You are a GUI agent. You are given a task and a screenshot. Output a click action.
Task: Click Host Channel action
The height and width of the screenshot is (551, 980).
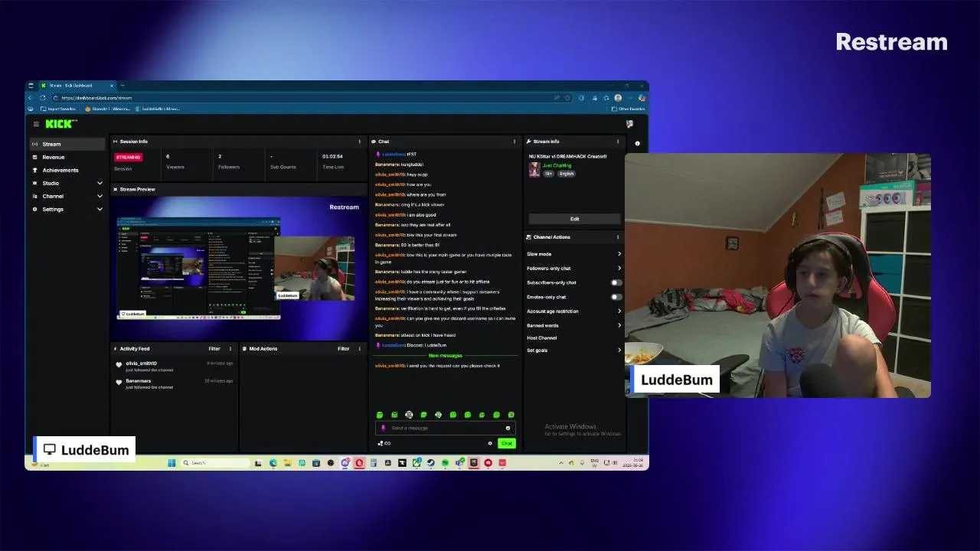(542, 337)
